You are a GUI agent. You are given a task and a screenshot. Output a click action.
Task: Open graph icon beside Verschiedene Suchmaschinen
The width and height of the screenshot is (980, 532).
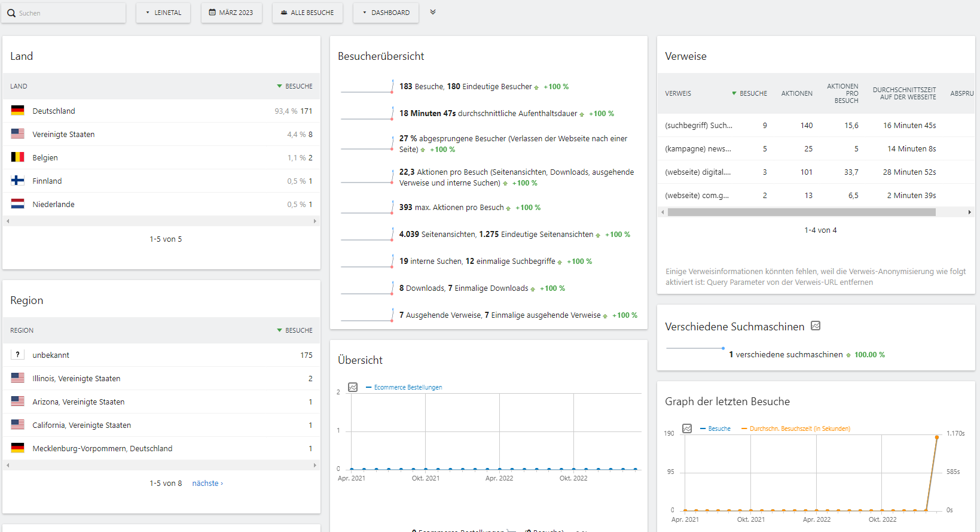(x=816, y=326)
